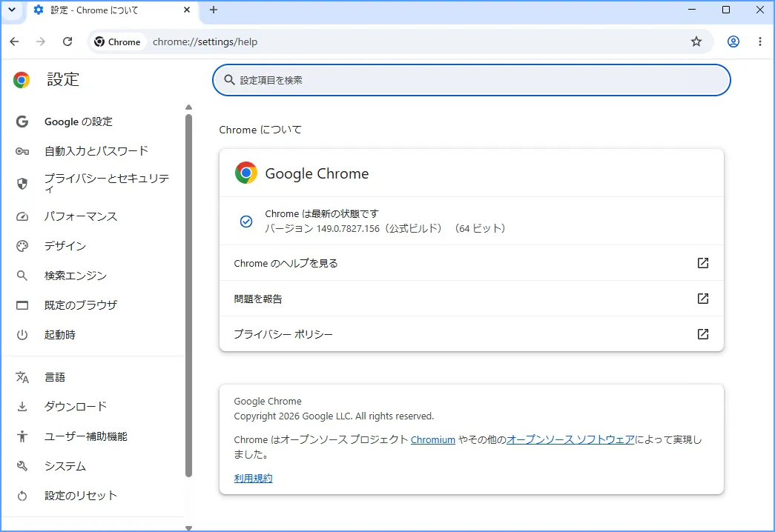Image resolution: width=775 pixels, height=532 pixels.
Task: Open Chrome のヘルプを見る row
Action: 472,263
